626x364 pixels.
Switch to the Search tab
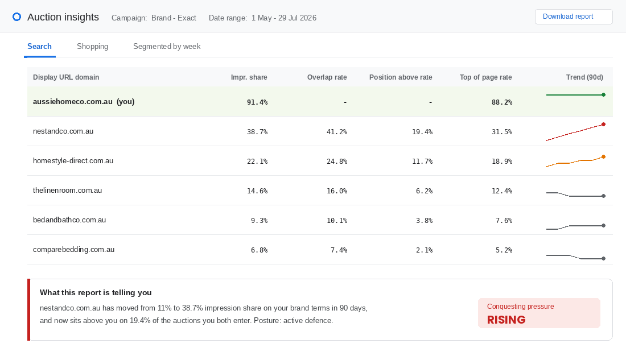coord(39,46)
